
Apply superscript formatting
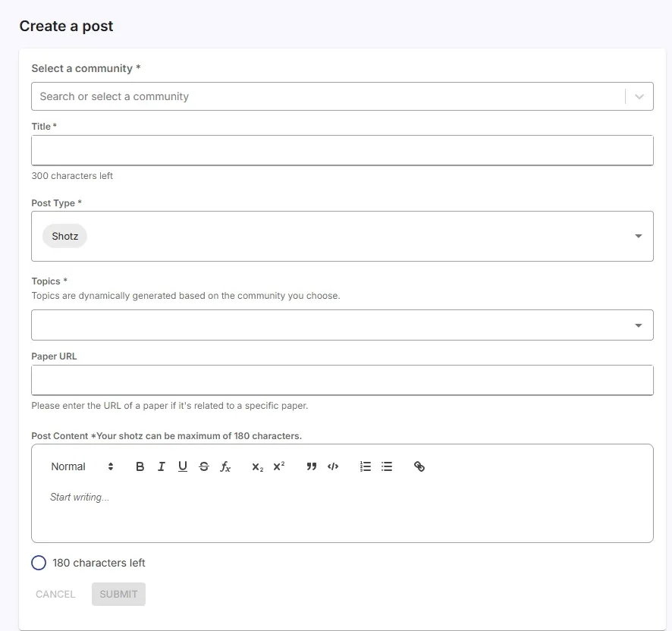pos(278,466)
